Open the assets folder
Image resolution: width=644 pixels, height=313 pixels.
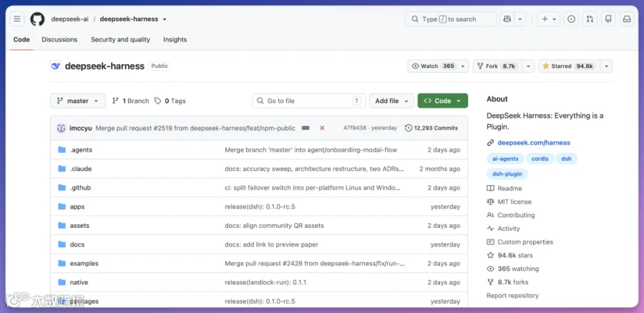[79, 226]
